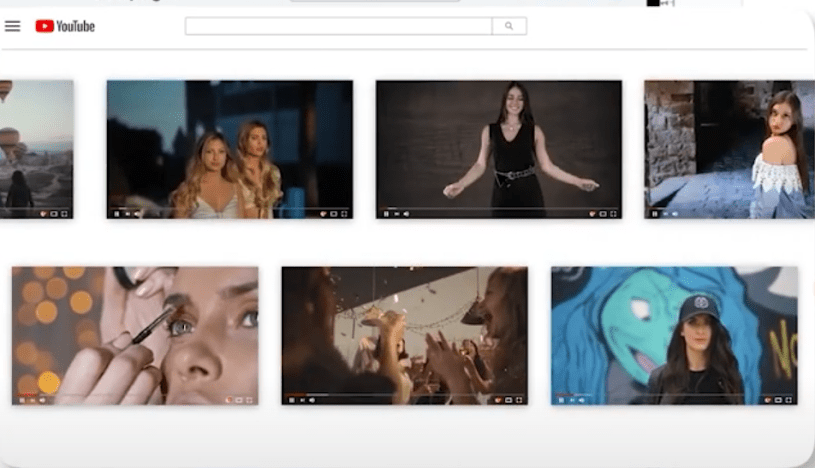Open settings on black dress woman video
This screenshot has height=468, width=815.
[x=592, y=214]
